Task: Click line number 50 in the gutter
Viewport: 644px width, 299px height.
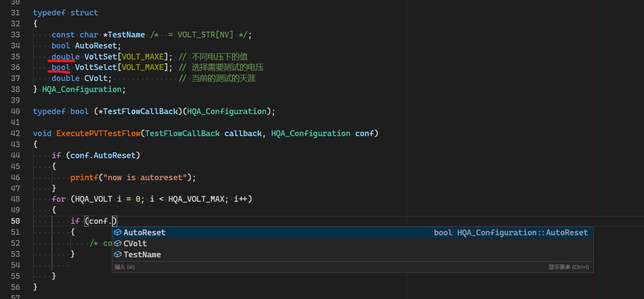Action: 15,221
